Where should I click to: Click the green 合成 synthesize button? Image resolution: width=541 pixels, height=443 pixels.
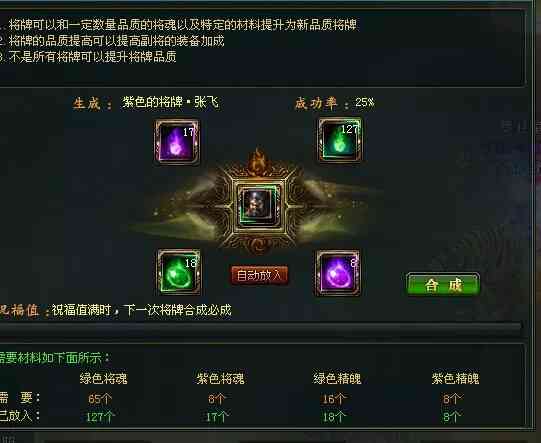[443, 285]
